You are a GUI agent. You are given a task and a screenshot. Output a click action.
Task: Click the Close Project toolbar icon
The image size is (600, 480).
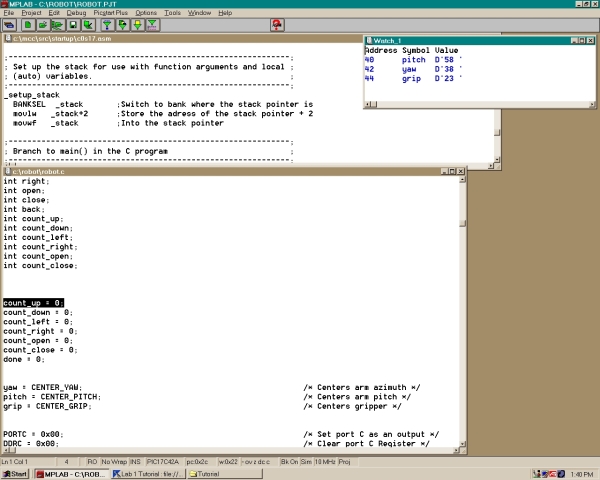[x=57, y=25]
